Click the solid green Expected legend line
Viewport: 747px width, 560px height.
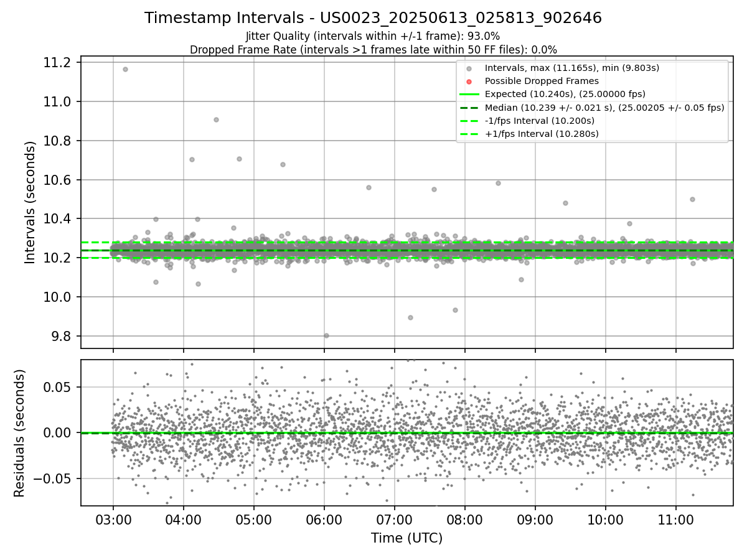coord(469,95)
